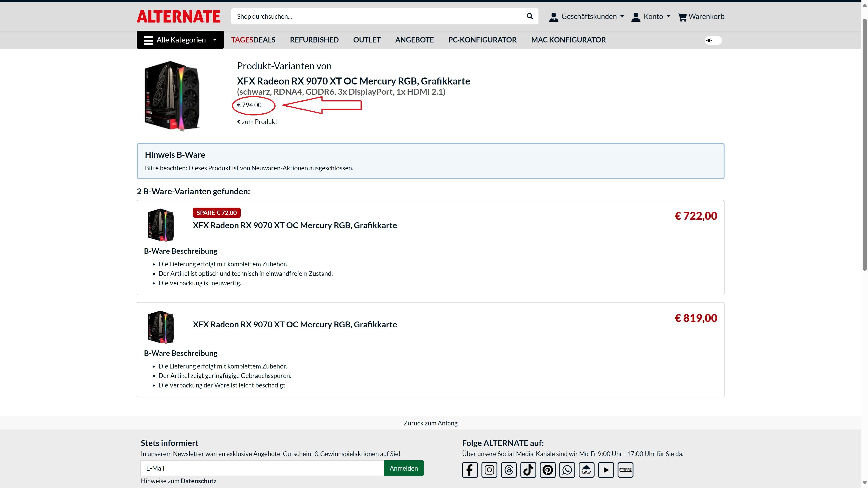
Task: Open the Threads social icon
Action: tap(509, 470)
